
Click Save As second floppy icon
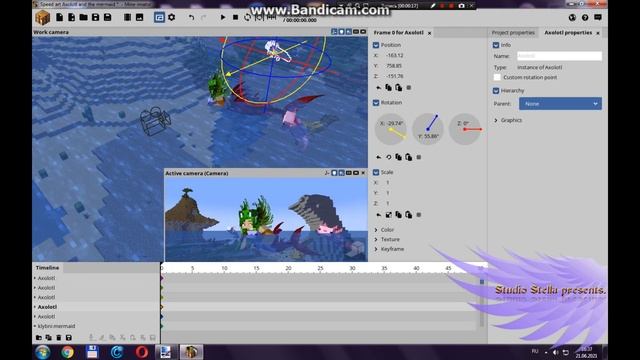pyautogui.click(x=107, y=18)
